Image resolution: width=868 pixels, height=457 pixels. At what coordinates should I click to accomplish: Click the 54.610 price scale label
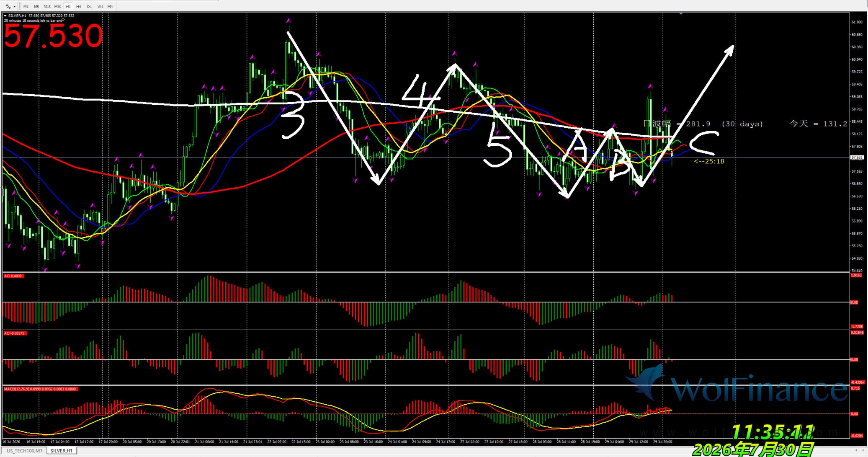click(857, 271)
